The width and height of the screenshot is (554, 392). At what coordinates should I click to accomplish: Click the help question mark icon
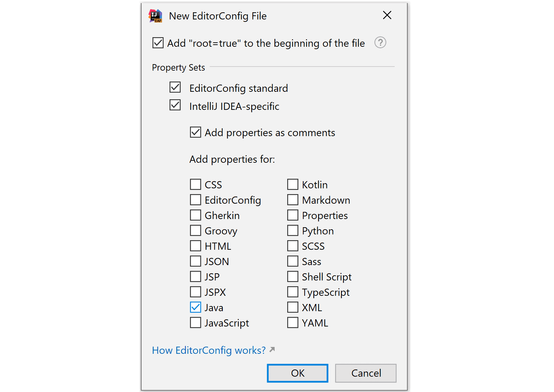380,43
